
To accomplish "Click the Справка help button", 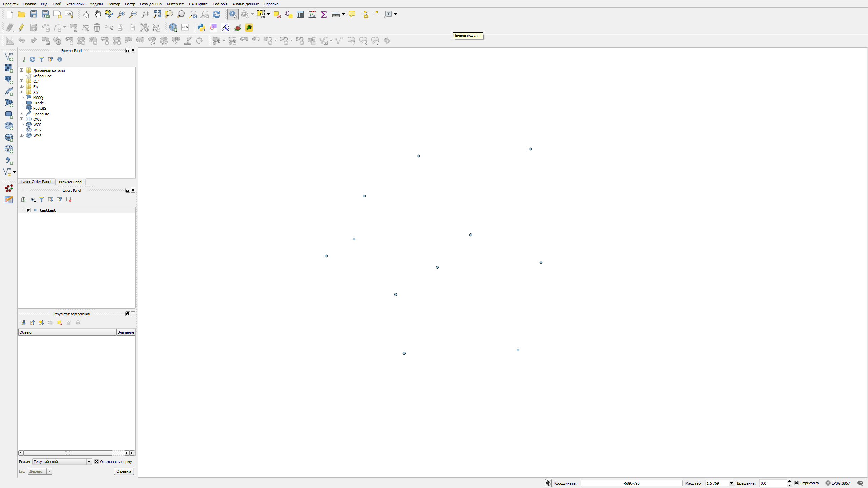I will [x=123, y=471].
